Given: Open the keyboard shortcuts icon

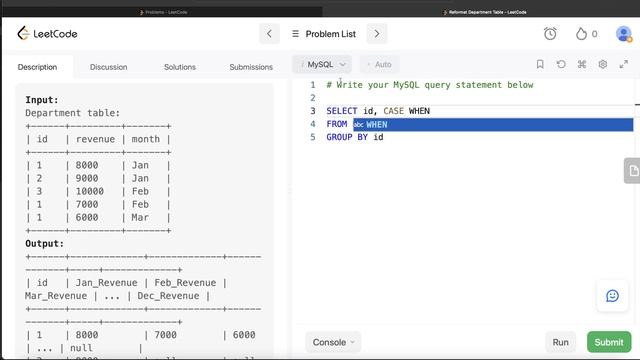Looking at the screenshot, I should (582, 64).
